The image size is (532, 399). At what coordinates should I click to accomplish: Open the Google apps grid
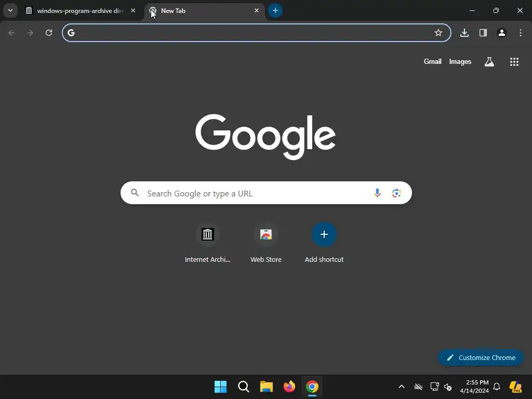coord(514,62)
